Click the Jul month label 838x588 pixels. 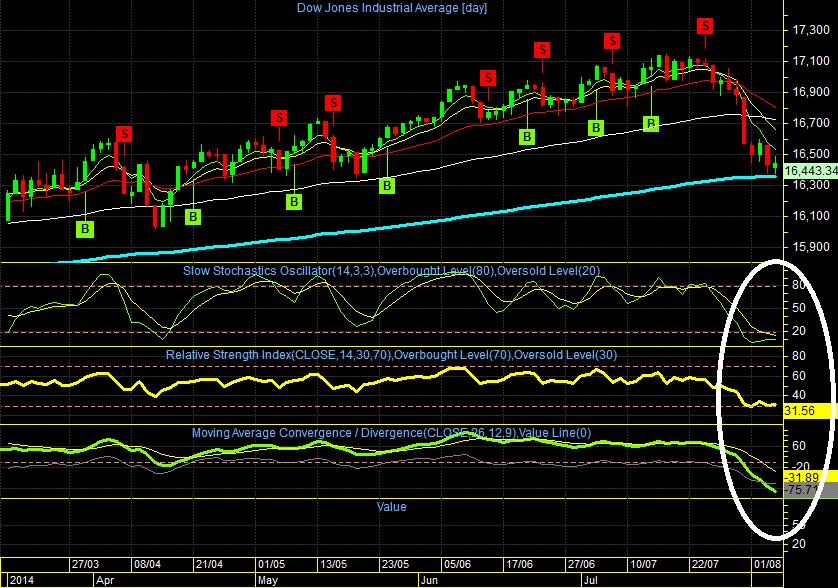click(x=591, y=581)
